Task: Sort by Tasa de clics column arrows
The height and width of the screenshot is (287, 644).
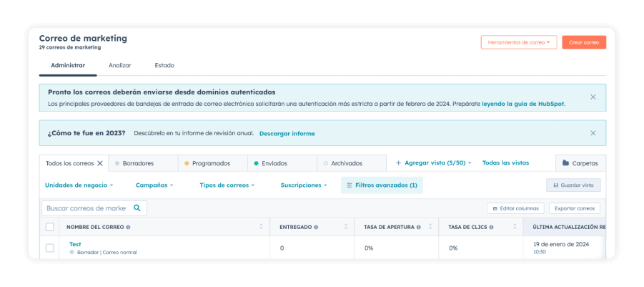Action: click(514, 227)
